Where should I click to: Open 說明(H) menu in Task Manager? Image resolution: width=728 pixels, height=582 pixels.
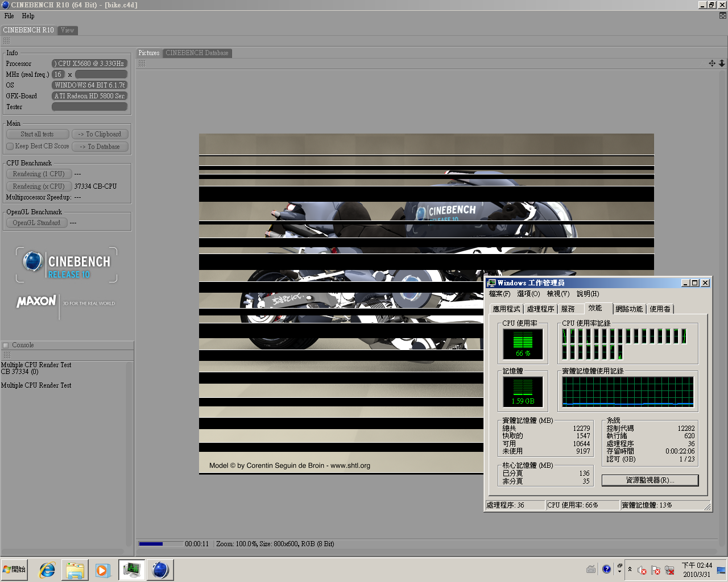(x=588, y=294)
